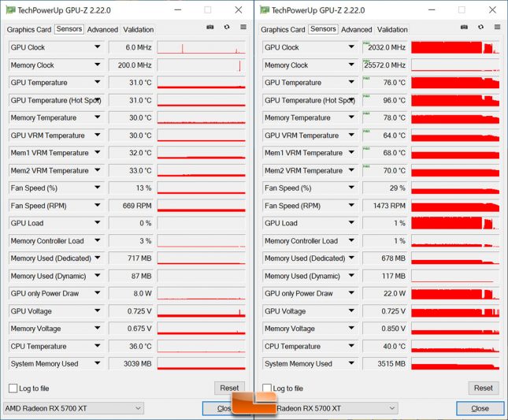Switch to Graphics Card tab in right window
The width and height of the screenshot is (508, 420).
(284, 29)
